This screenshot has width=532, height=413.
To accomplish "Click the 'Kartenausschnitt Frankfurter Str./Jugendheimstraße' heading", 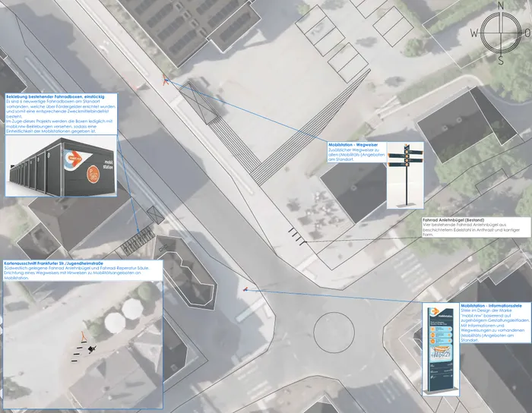I will [x=54, y=263].
